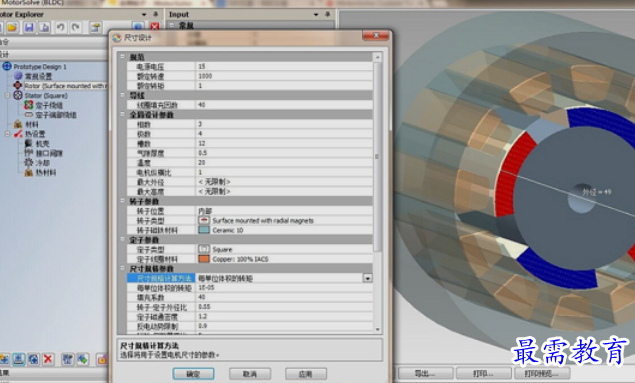Click the Copper 100% IACS color swatch

click(204, 259)
